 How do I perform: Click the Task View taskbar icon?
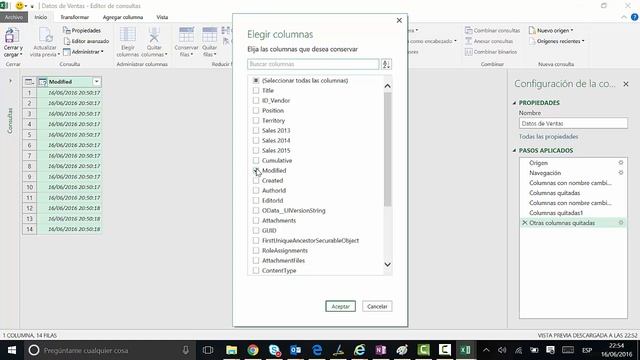(208, 350)
